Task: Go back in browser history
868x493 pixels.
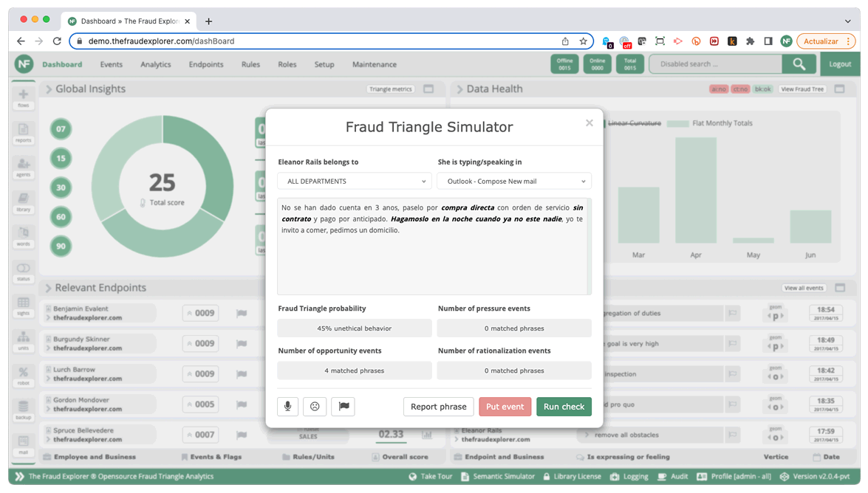Action: tap(21, 41)
